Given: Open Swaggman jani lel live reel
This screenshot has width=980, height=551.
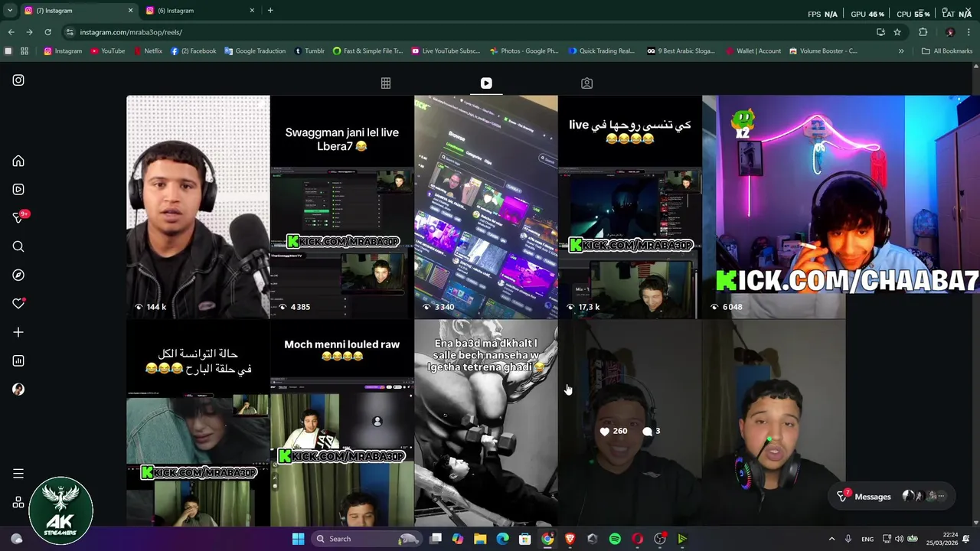Looking at the screenshot, I should click(342, 207).
